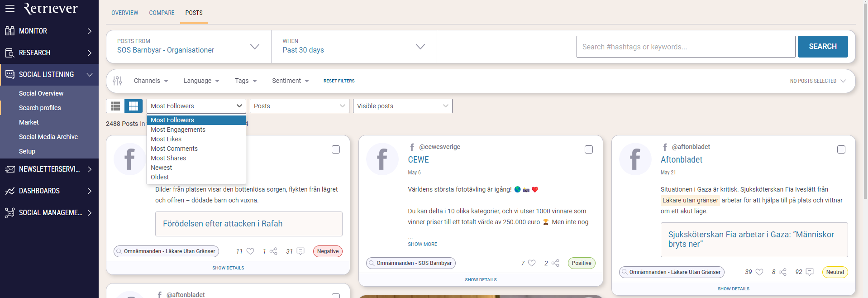The image size is (868, 298).
Task: Open article Förödelsen efter attacken i Rafah
Action: point(223,224)
